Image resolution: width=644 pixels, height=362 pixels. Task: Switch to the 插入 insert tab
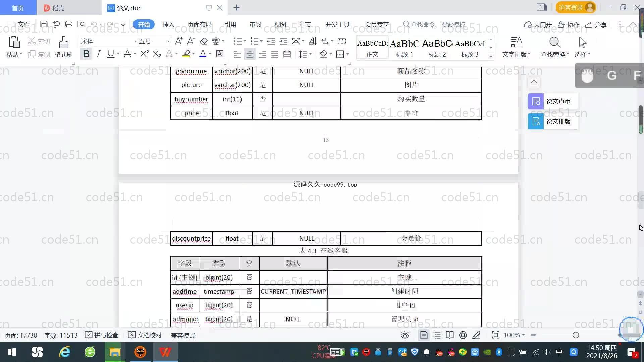pos(168,25)
